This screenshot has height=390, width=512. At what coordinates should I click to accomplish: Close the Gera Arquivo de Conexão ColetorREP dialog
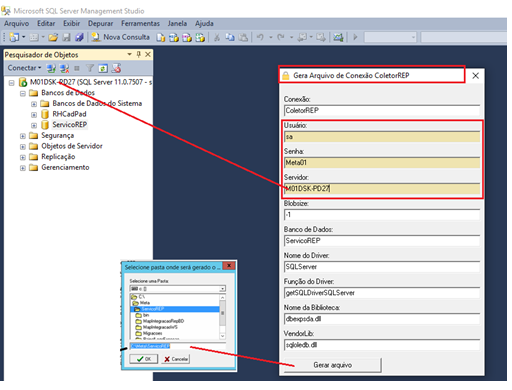point(476,76)
